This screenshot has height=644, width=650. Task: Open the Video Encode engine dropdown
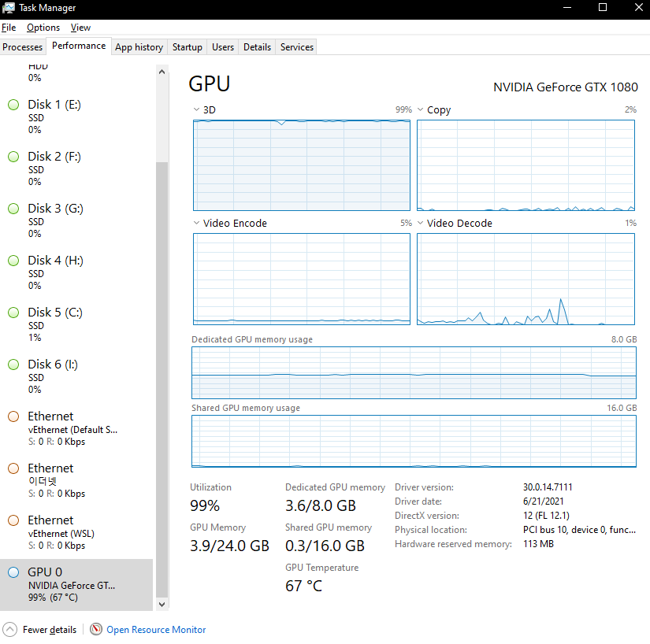click(x=196, y=224)
